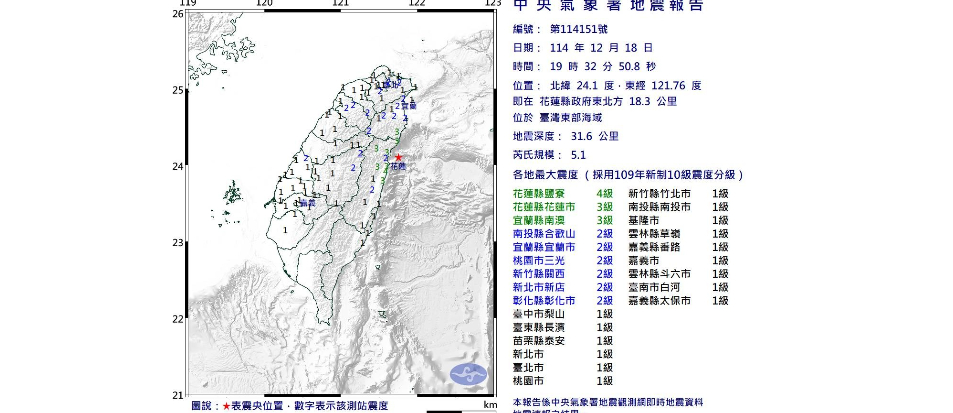Click the km scale bar below the map
This screenshot has width=953, height=413.
tap(461, 410)
